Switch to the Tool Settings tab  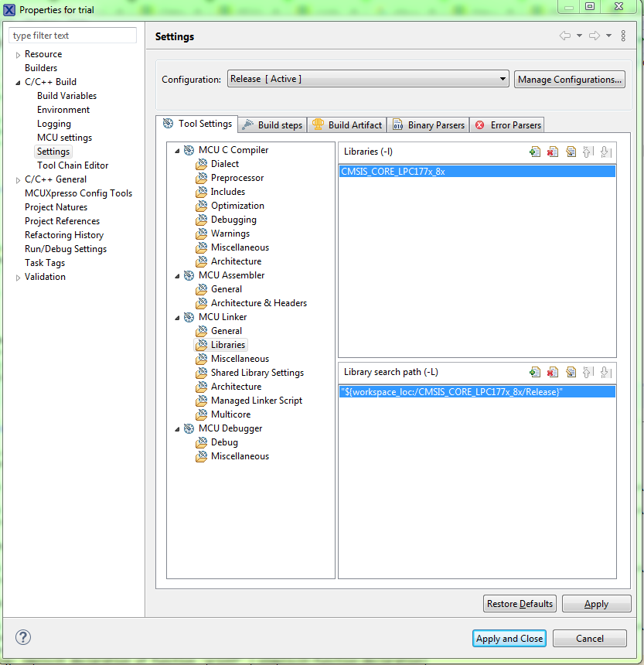point(197,124)
